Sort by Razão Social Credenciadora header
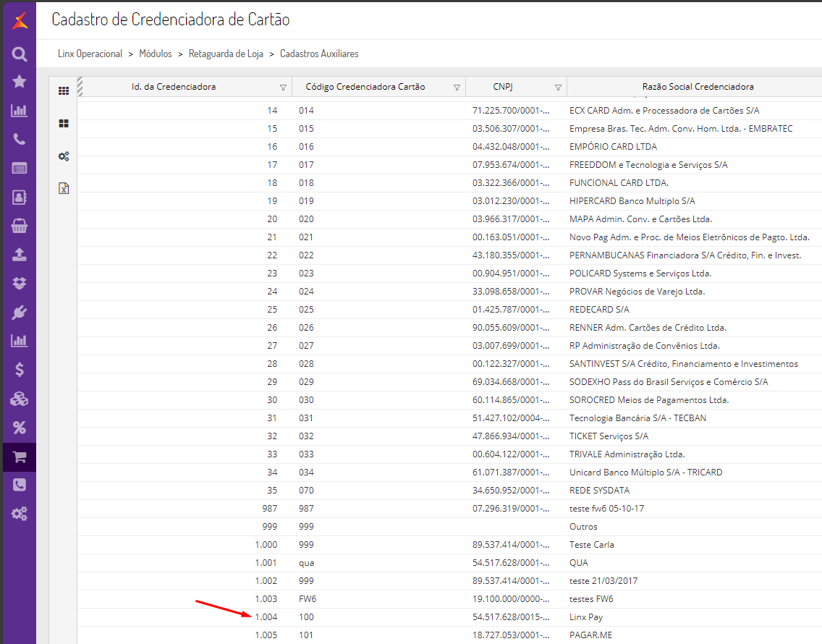The width and height of the screenshot is (822, 644). click(698, 87)
